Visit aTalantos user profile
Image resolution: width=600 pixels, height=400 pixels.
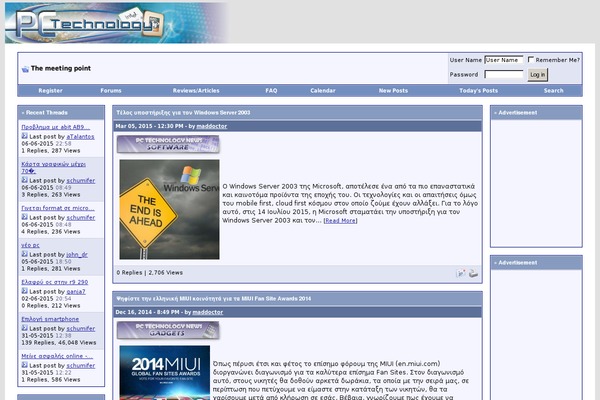click(80, 136)
